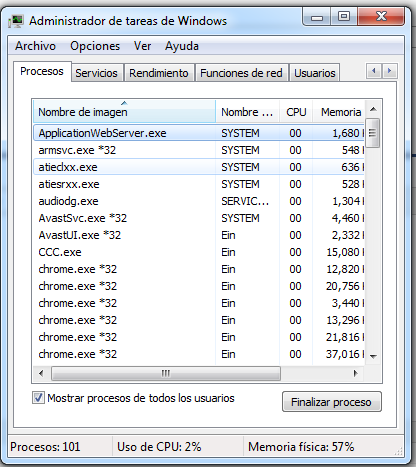Select chrome.exe row using 21,816 memory
The image size is (416, 467).
[x=199, y=337]
